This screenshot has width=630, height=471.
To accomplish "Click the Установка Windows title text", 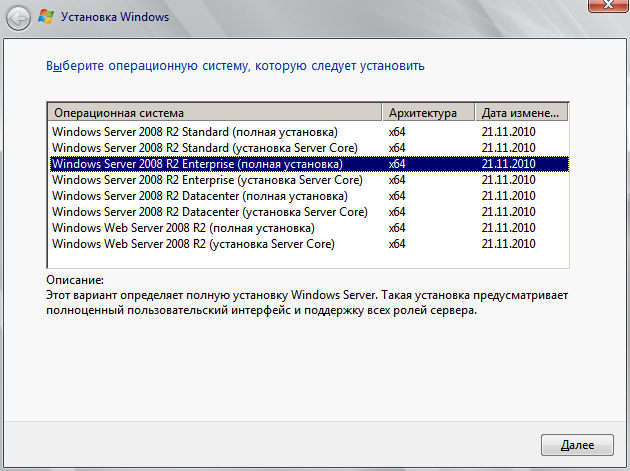I will (115, 17).
